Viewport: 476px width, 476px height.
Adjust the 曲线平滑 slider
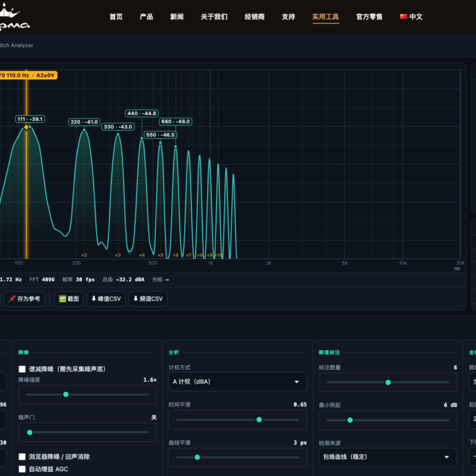click(x=238, y=457)
